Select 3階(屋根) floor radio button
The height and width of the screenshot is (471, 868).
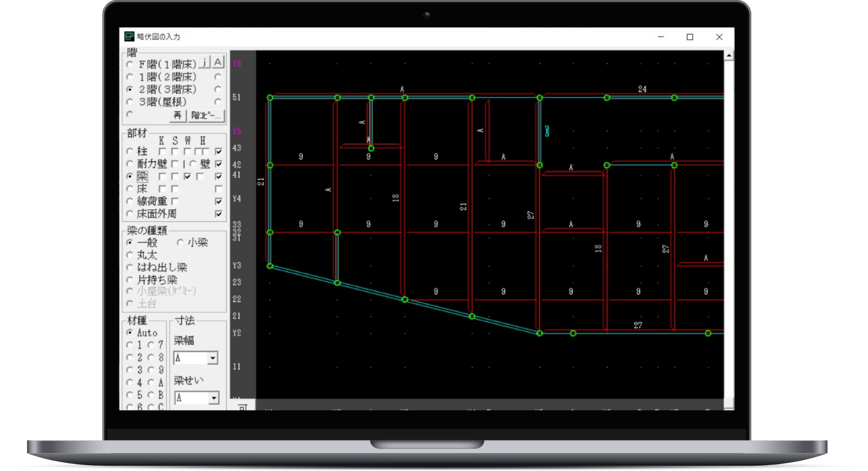[x=129, y=102]
